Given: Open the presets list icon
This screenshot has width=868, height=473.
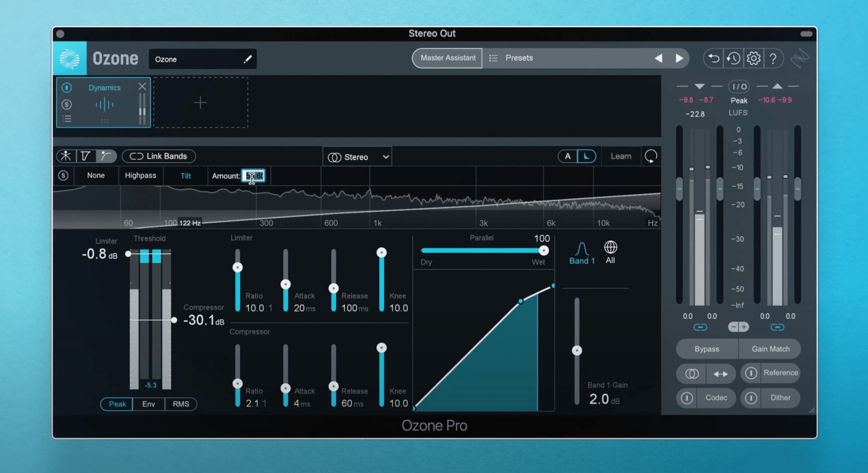Looking at the screenshot, I should [493, 58].
